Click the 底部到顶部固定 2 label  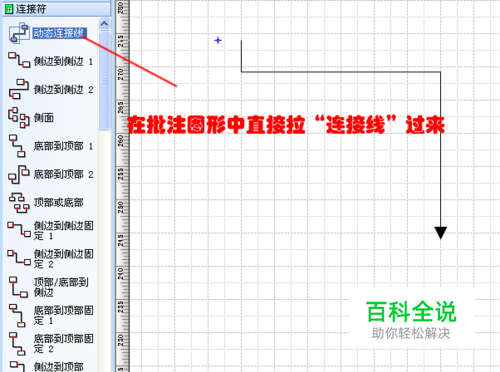(x=63, y=344)
